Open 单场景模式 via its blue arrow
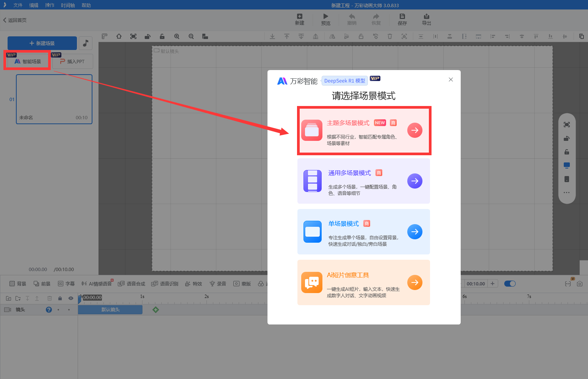Image resolution: width=588 pixels, height=379 pixels. pyautogui.click(x=414, y=232)
